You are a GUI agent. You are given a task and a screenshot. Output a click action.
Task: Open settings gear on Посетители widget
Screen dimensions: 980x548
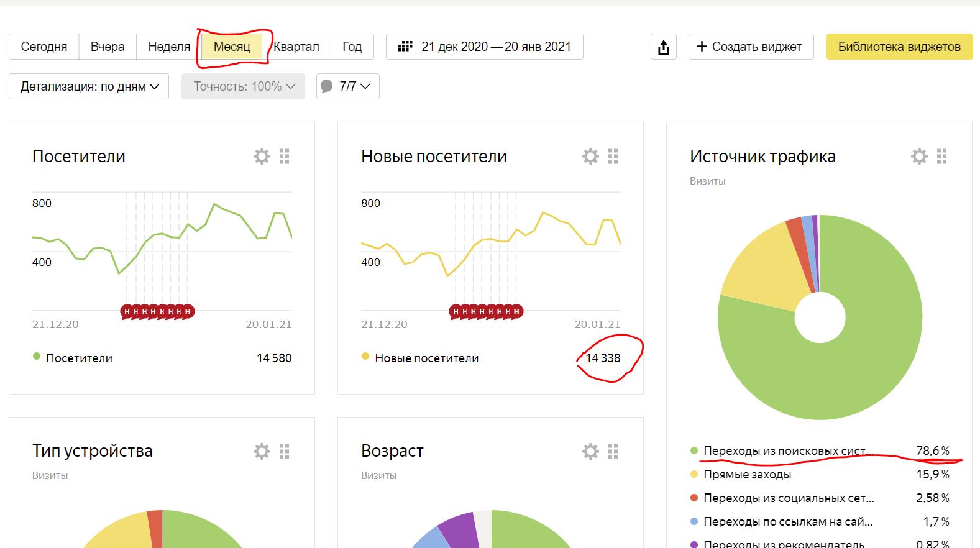pos(262,157)
